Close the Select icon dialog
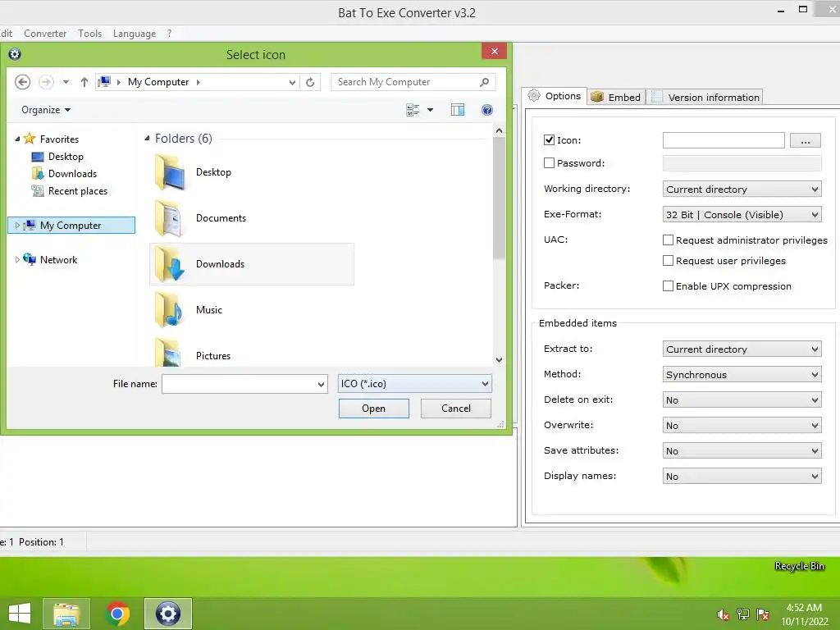 pyautogui.click(x=494, y=51)
